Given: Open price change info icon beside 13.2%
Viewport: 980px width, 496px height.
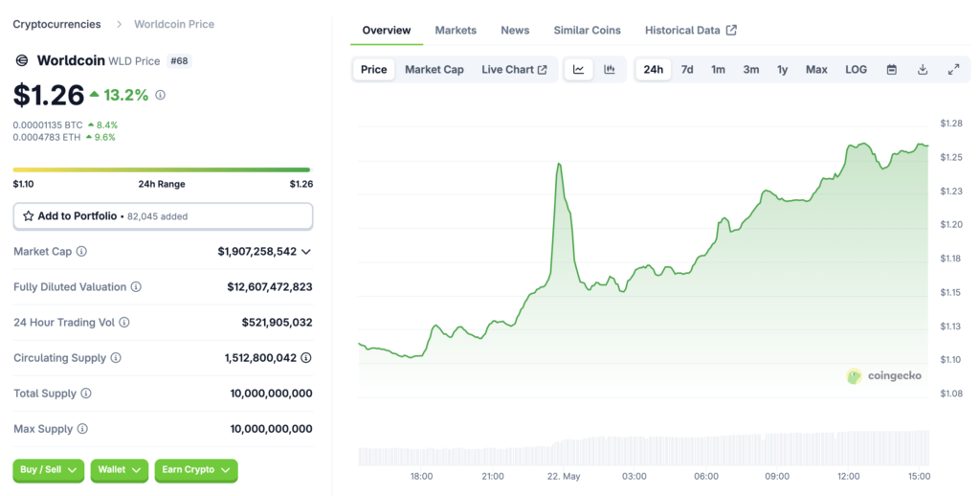Looking at the screenshot, I should coord(160,95).
